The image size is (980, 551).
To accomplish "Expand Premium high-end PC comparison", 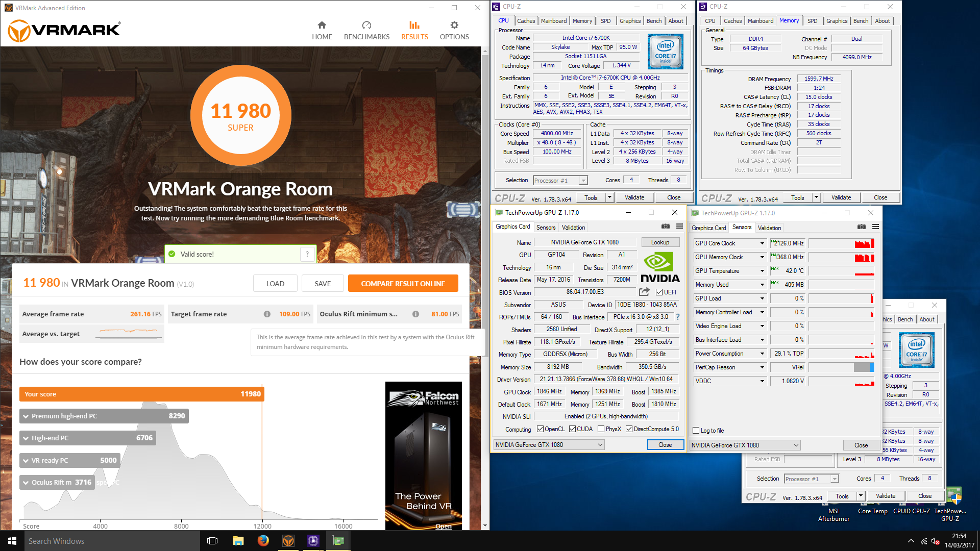I will coord(26,416).
